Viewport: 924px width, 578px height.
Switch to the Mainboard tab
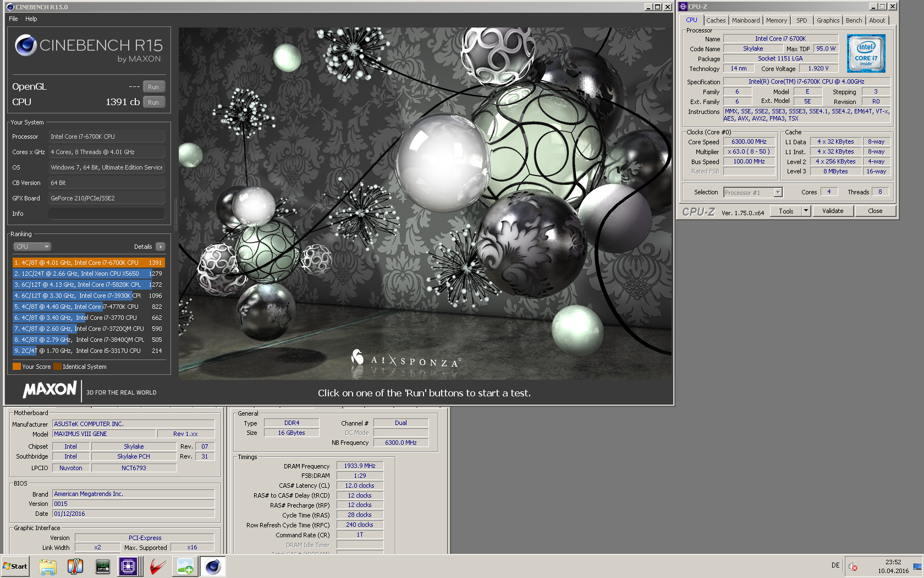point(746,20)
